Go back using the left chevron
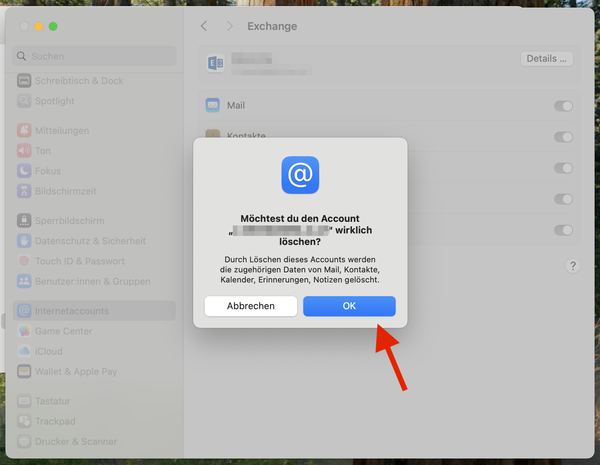This screenshot has width=600, height=465. coord(204,26)
